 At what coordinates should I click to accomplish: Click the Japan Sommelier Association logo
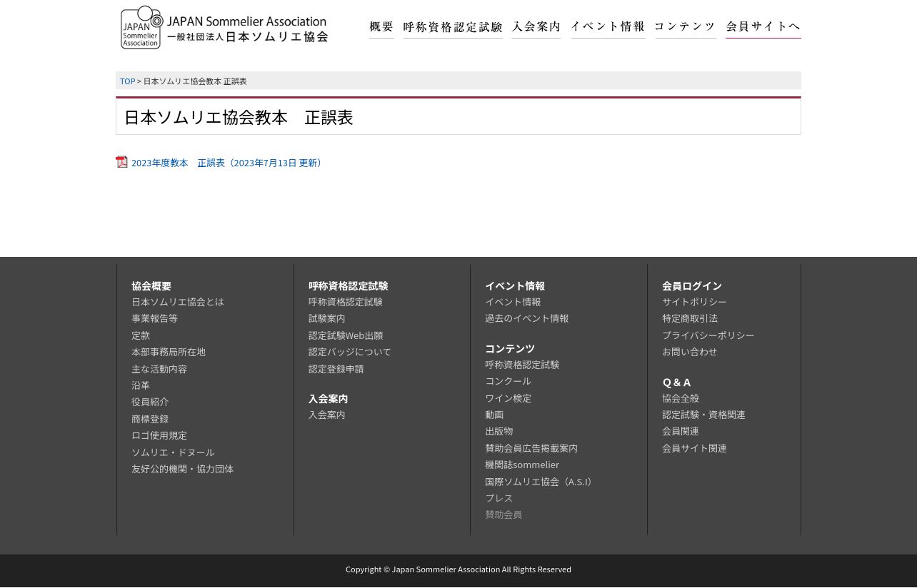click(x=224, y=28)
